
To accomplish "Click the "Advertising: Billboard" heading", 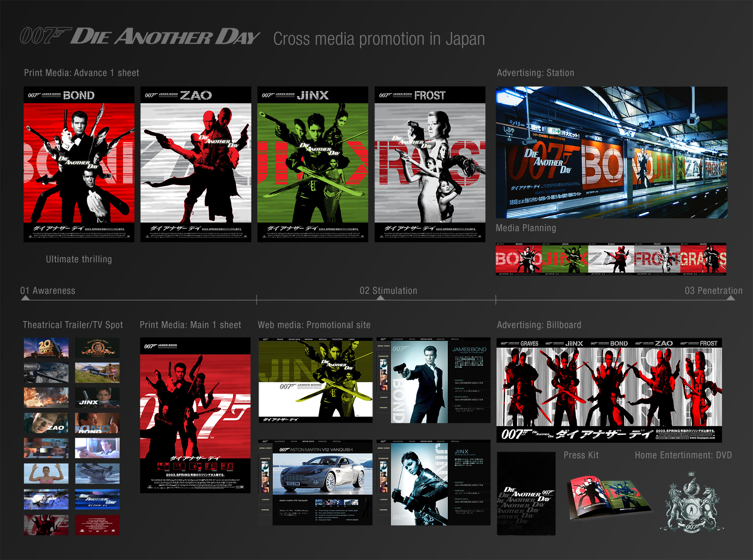I will [539, 325].
